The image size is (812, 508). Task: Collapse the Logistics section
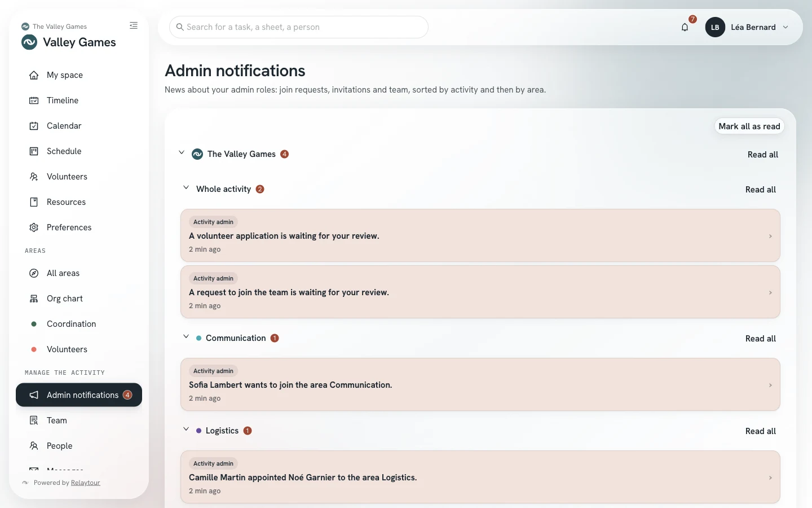[x=186, y=429]
